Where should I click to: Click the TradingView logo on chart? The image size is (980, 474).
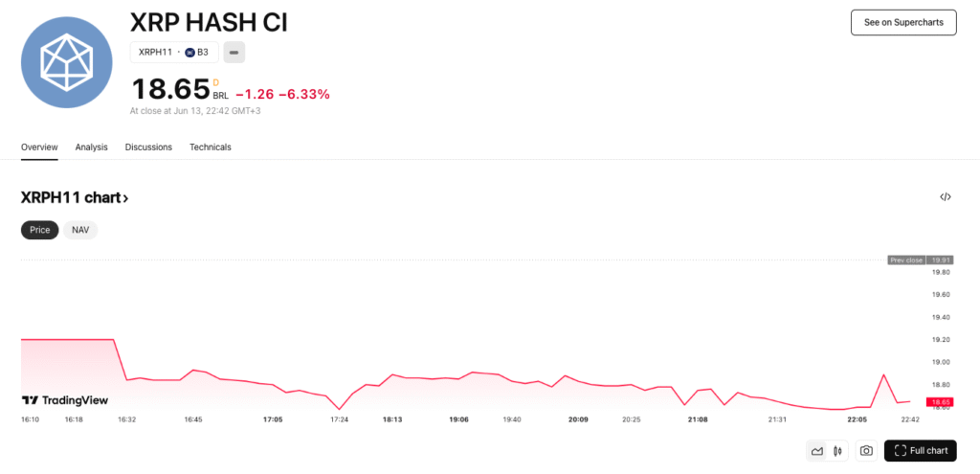[x=65, y=400]
